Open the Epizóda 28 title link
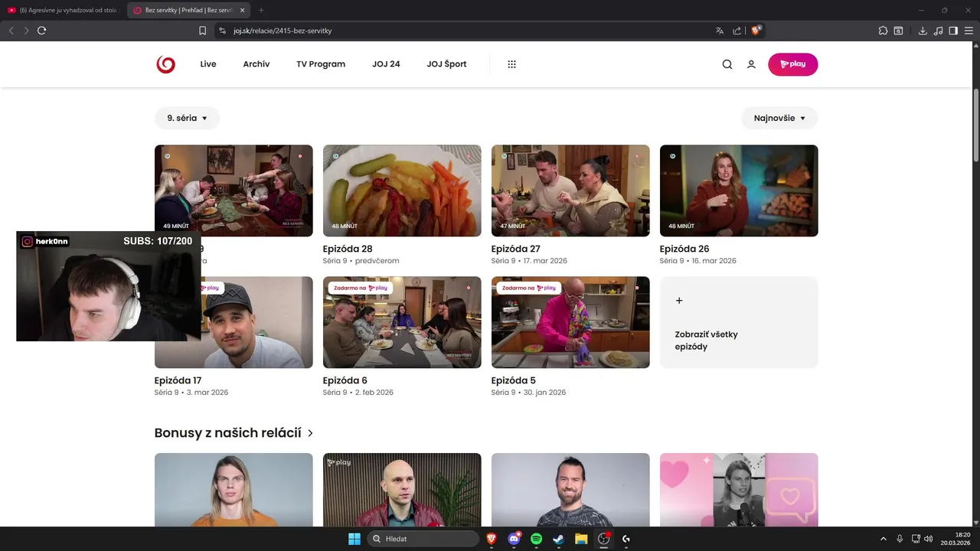The height and width of the screenshot is (551, 980). click(x=348, y=249)
